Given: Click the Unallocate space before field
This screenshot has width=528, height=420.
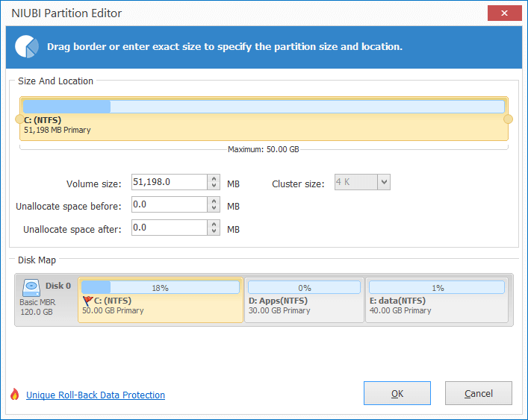Looking at the screenshot, I should click(170, 204).
